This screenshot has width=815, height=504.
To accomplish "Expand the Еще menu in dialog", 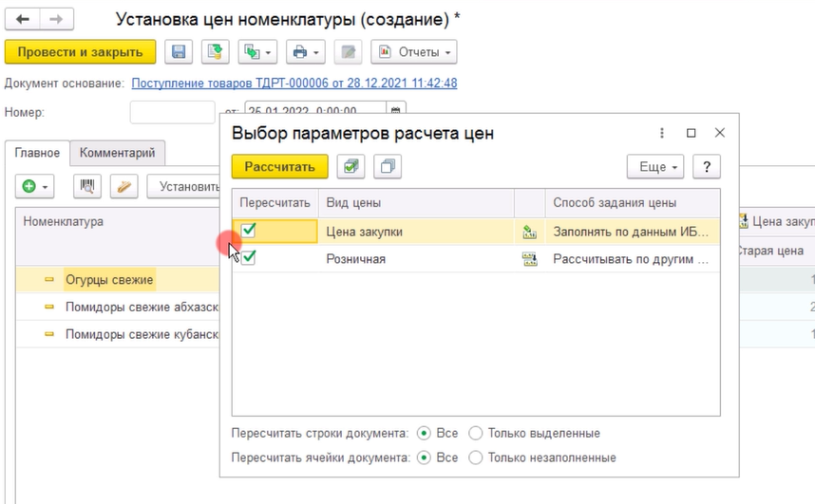I will [655, 167].
